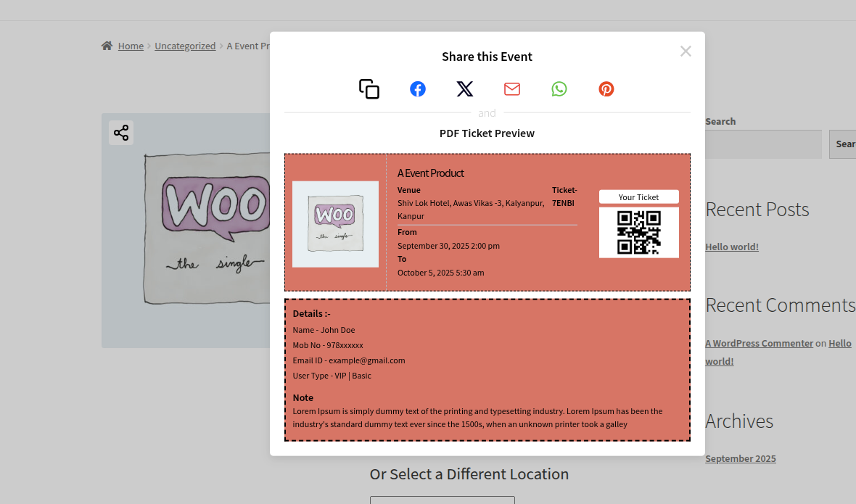This screenshot has width=856, height=504.
Task: Close the Share this Event popup
Action: 686,51
